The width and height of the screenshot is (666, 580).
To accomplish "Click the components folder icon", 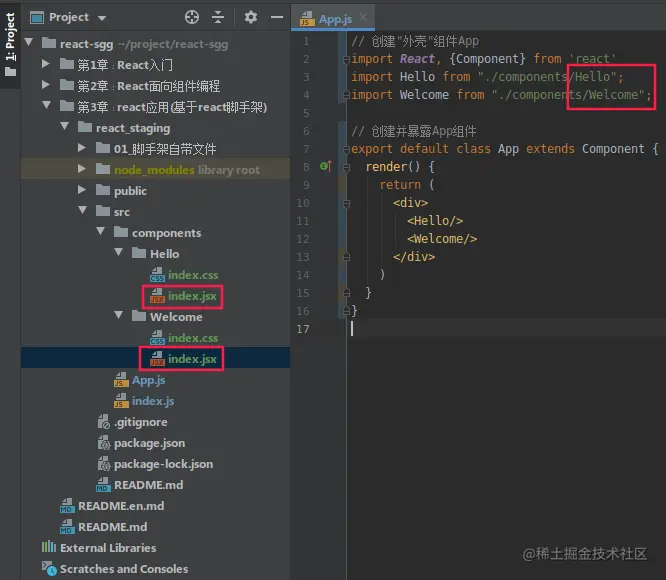I will 121,232.
